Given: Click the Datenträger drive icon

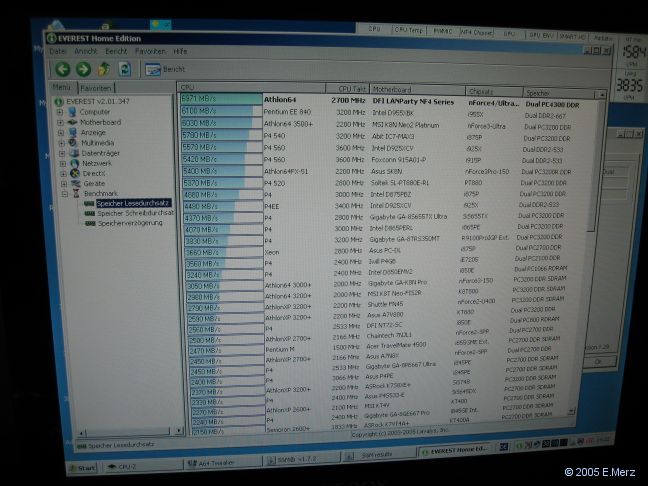Looking at the screenshot, I should [x=74, y=153].
